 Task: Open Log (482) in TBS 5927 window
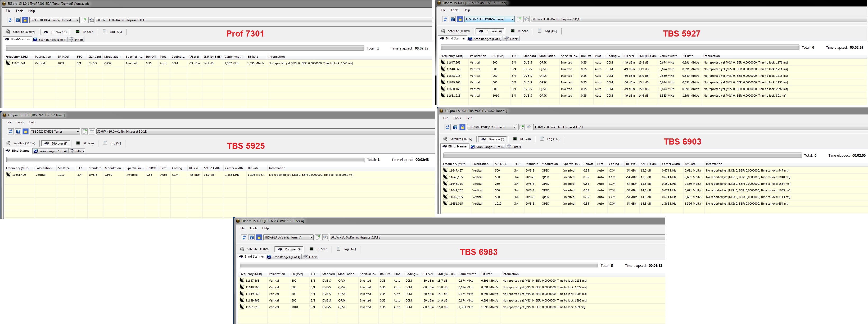pos(548,31)
